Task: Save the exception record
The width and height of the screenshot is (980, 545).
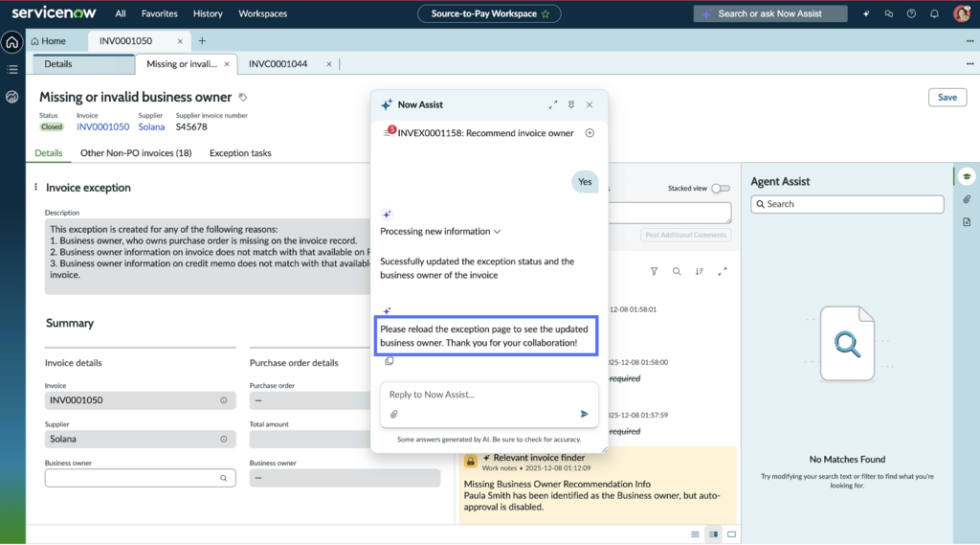Action: [947, 97]
